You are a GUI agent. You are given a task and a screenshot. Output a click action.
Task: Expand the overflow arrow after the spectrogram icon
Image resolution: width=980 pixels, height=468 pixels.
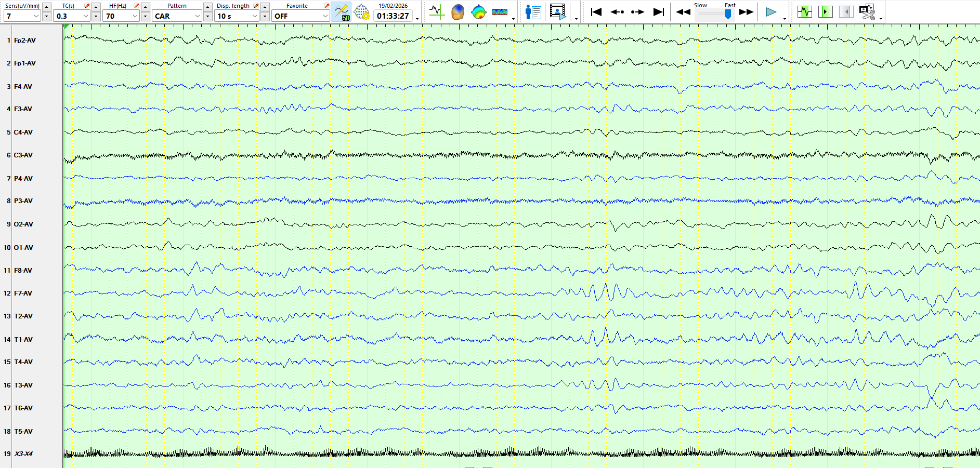tap(513, 19)
